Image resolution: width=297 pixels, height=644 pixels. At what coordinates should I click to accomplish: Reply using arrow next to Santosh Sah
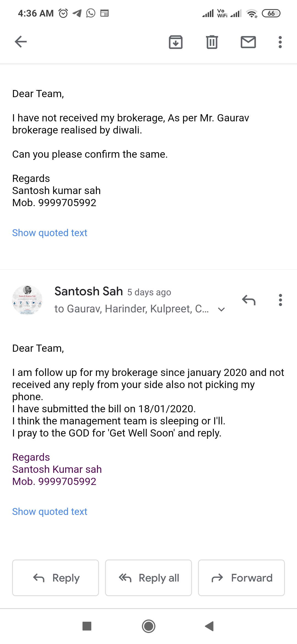pos(249,300)
